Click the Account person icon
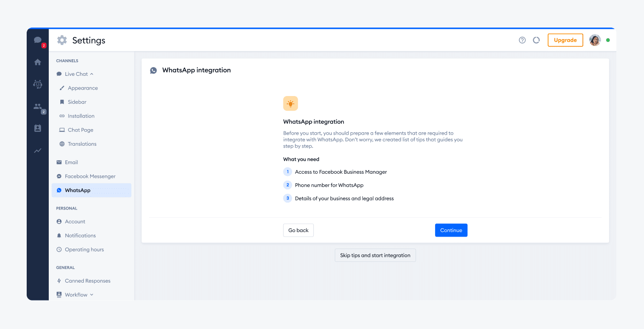Image resolution: width=644 pixels, height=329 pixels. [59, 221]
